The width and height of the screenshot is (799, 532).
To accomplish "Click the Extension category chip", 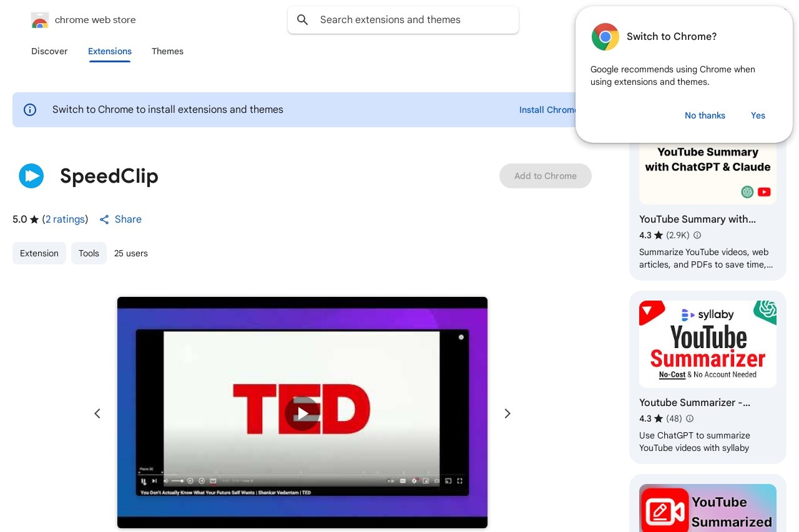I will coord(39,253).
